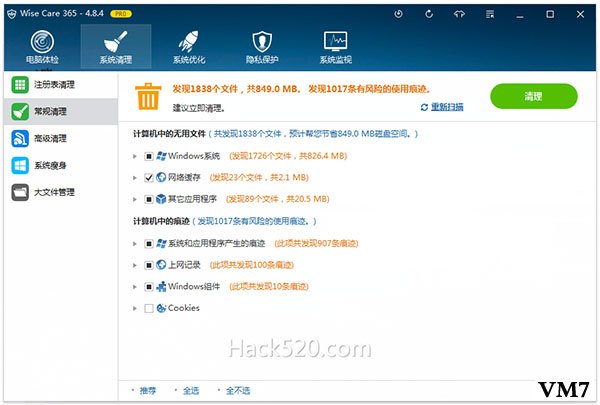Viewport: 600px width, 405px height.
Task: Click the cube icon beside 其它应用程序
Action: click(x=161, y=199)
